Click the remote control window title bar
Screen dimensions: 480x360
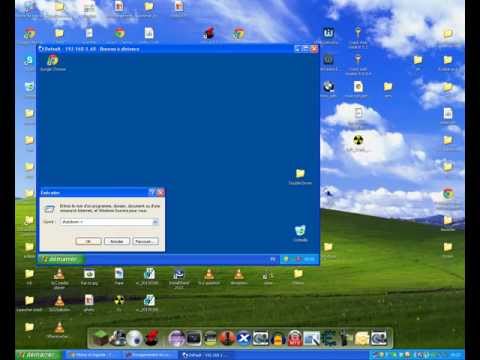click(x=167, y=49)
